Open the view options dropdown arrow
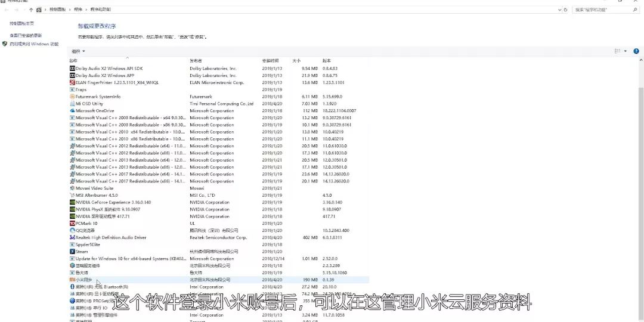Viewport: 644px width, 322px height. click(x=626, y=51)
